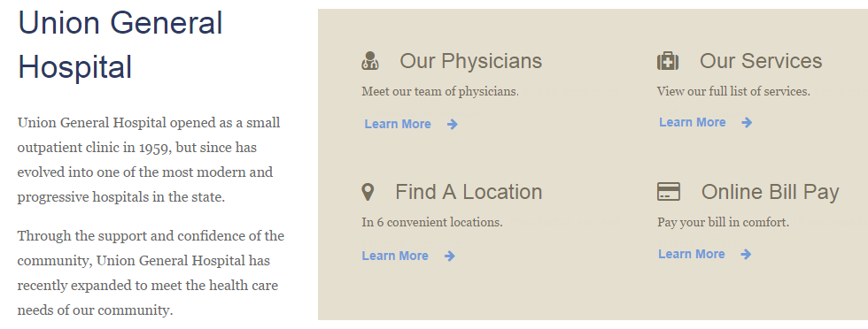This screenshot has height=329, width=868.
Task: Follow the Learn More link under Online Bill Pay
Action: (x=692, y=254)
